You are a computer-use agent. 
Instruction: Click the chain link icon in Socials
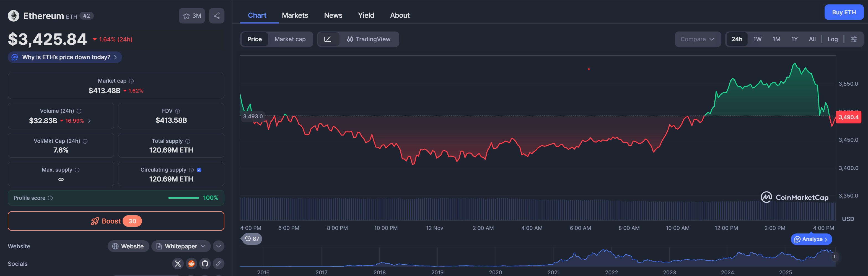point(218,264)
